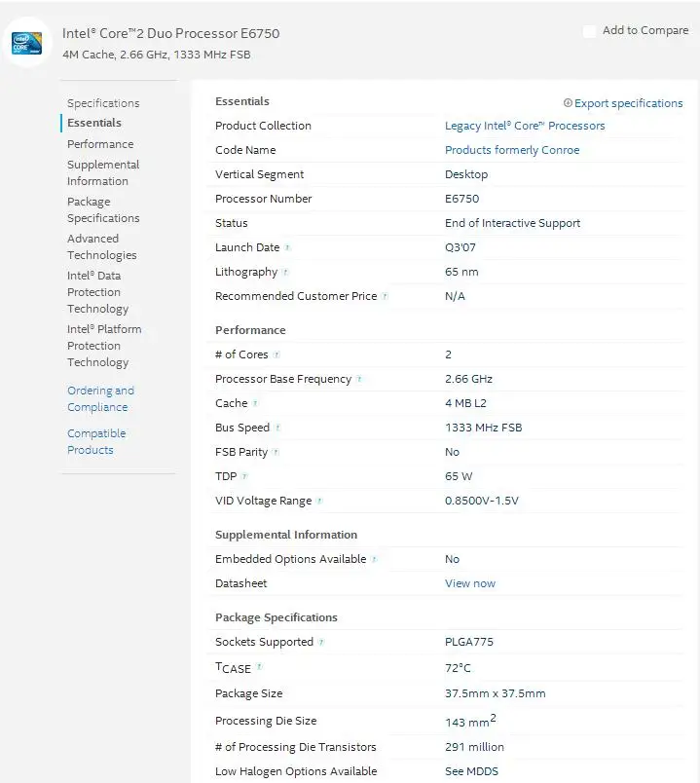Open the VID Voltage Range help icon
This screenshot has height=783, width=700.
(321, 501)
